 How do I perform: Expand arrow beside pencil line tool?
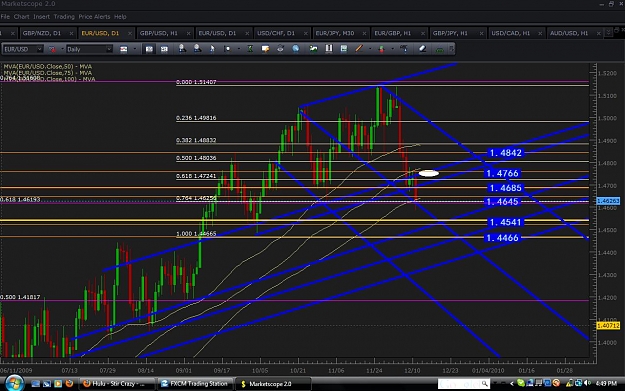(x=369, y=49)
